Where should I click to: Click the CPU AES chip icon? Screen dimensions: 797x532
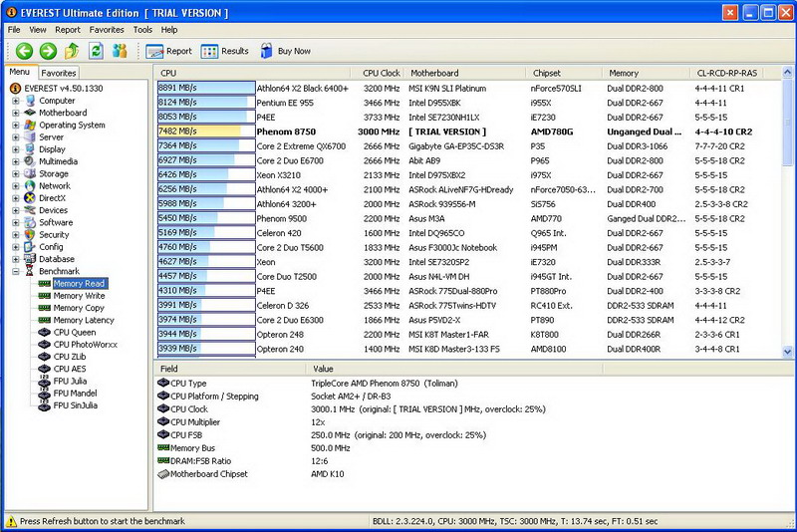tap(45, 369)
